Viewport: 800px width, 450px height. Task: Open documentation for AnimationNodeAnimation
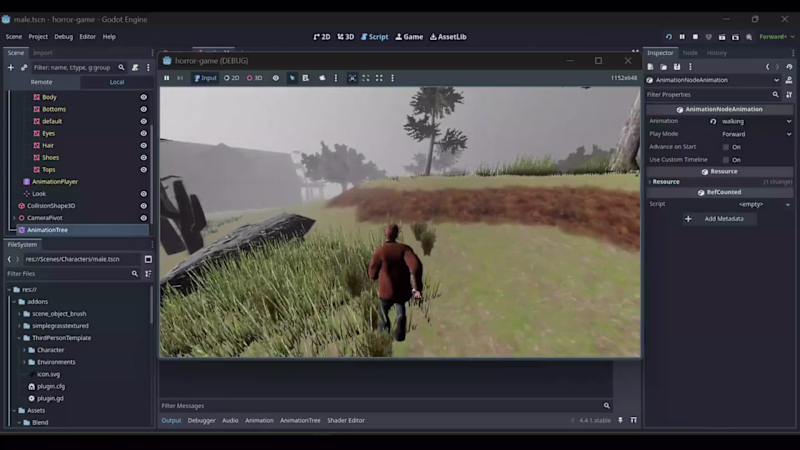point(789,80)
